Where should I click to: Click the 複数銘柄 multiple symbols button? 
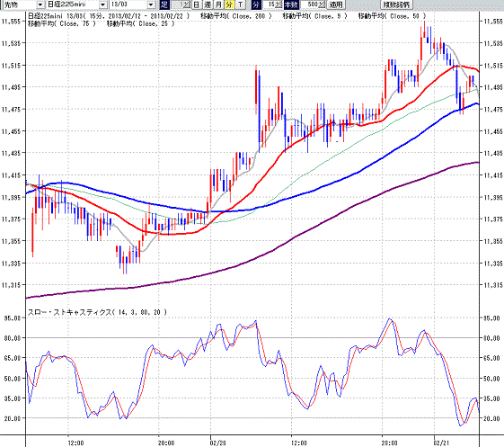[397, 4]
